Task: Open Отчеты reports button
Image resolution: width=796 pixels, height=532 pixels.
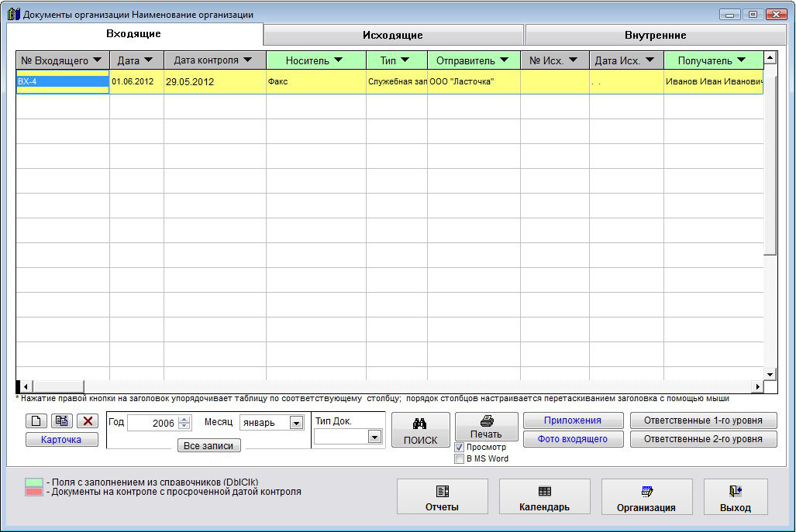Action: (442, 496)
